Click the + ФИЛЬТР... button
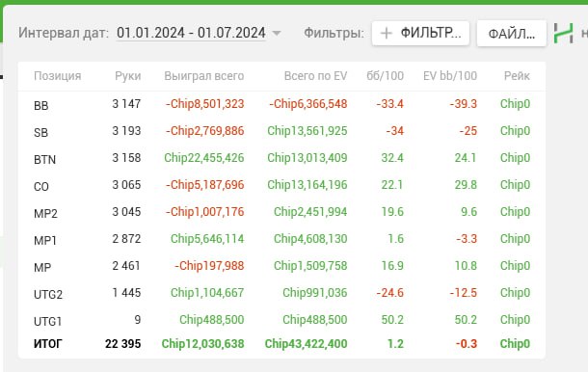The height and width of the screenshot is (372, 588). coord(420,34)
